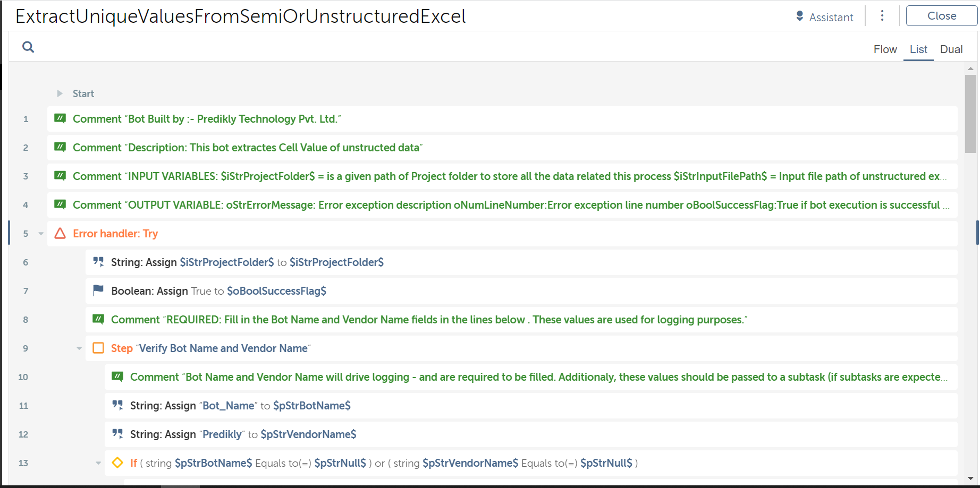Image resolution: width=980 pixels, height=488 pixels.
Task: Click the string quote icon on line 6
Action: (x=98, y=262)
